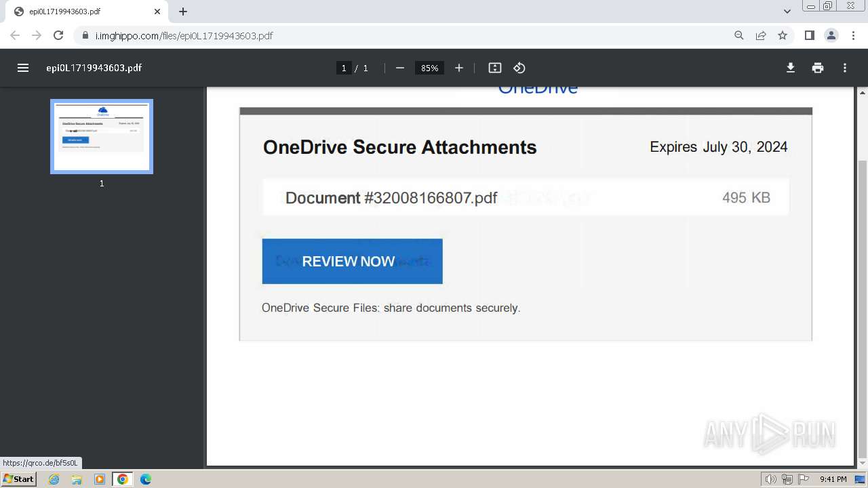
Task: Click the 9:41 PM clock
Action: coord(833,479)
